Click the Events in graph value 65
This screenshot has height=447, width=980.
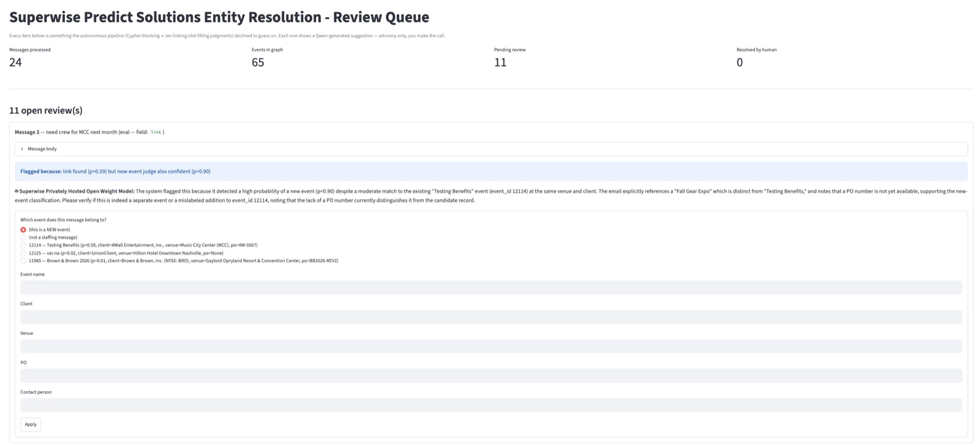click(258, 62)
